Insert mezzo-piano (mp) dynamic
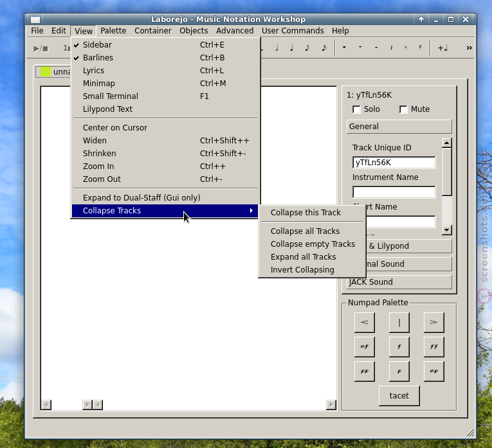Viewport: 492px width, 448px height. (434, 372)
